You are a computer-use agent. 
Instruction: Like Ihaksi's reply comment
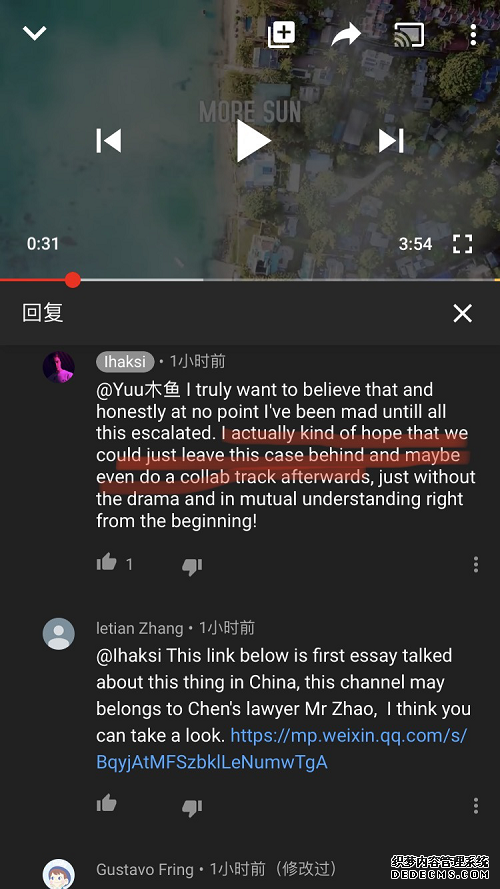coord(107,562)
